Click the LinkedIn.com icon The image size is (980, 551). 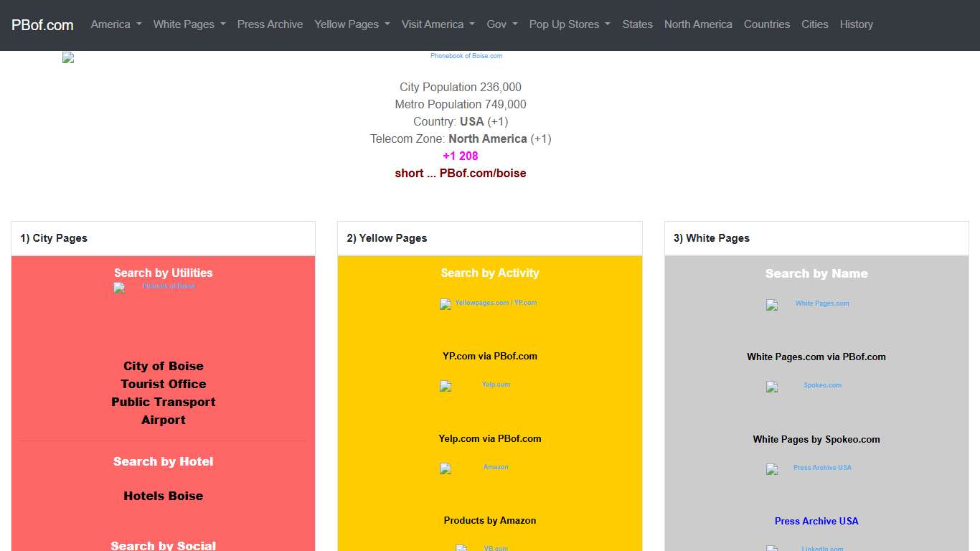[x=773, y=549]
